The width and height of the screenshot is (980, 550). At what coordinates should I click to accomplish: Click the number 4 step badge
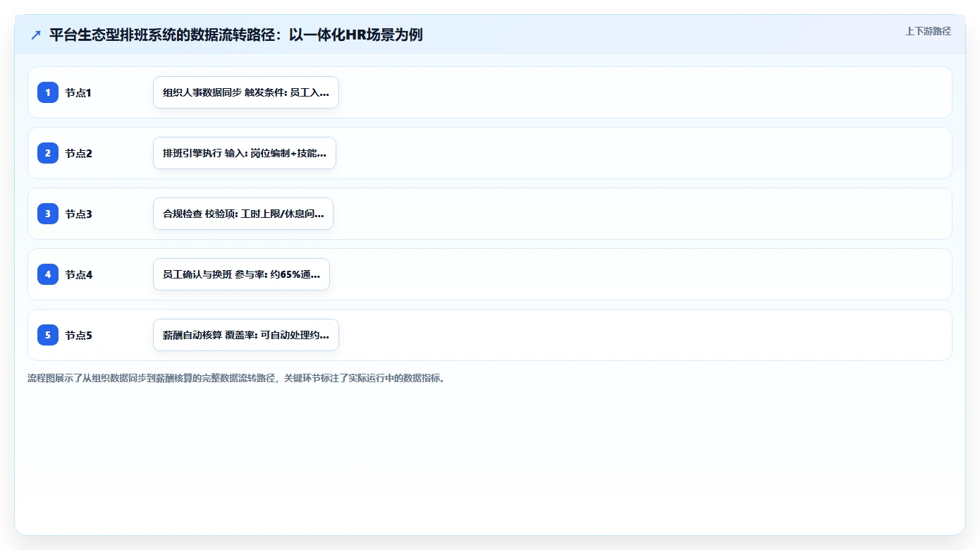(x=48, y=274)
